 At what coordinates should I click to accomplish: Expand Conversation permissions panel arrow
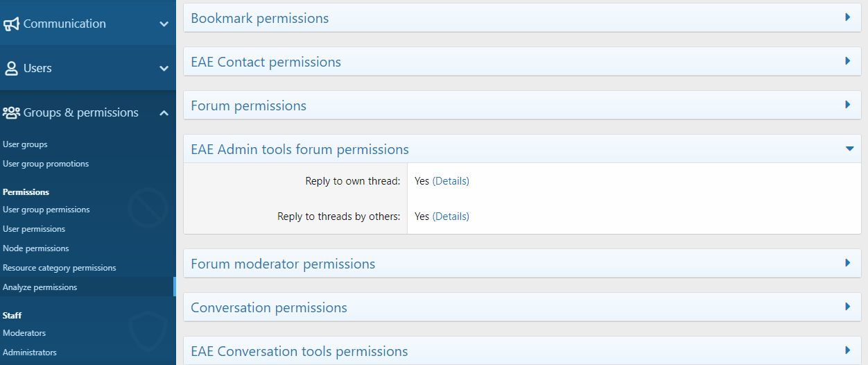848,307
